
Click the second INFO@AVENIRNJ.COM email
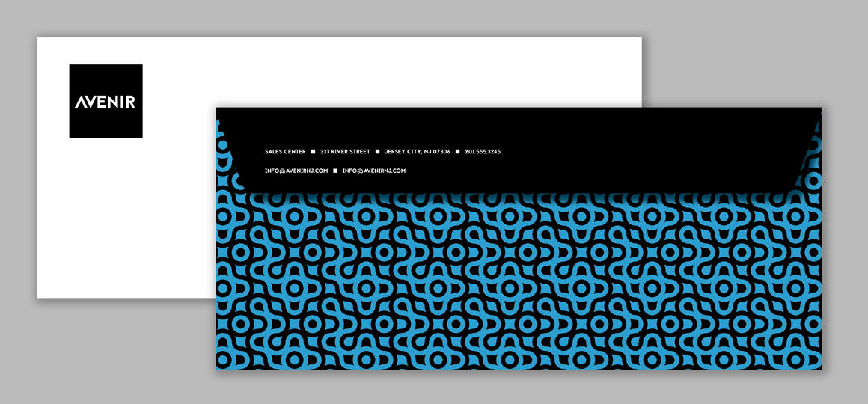(374, 171)
